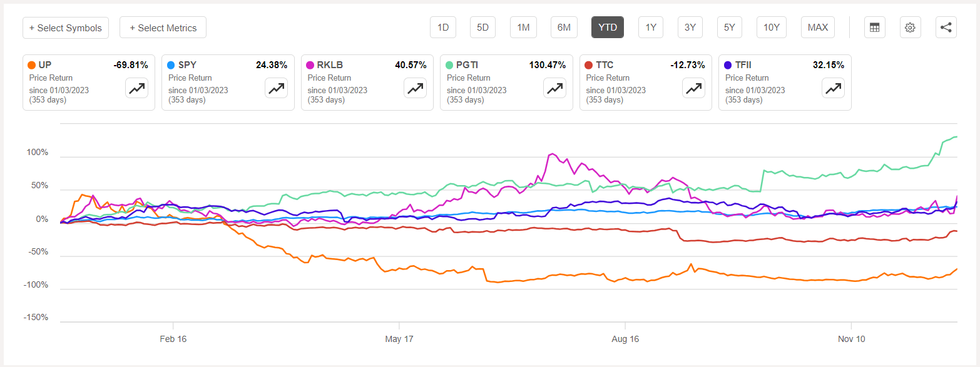980x367 pixels.
Task: Click the PGTI performance card
Action: click(x=506, y=82)
